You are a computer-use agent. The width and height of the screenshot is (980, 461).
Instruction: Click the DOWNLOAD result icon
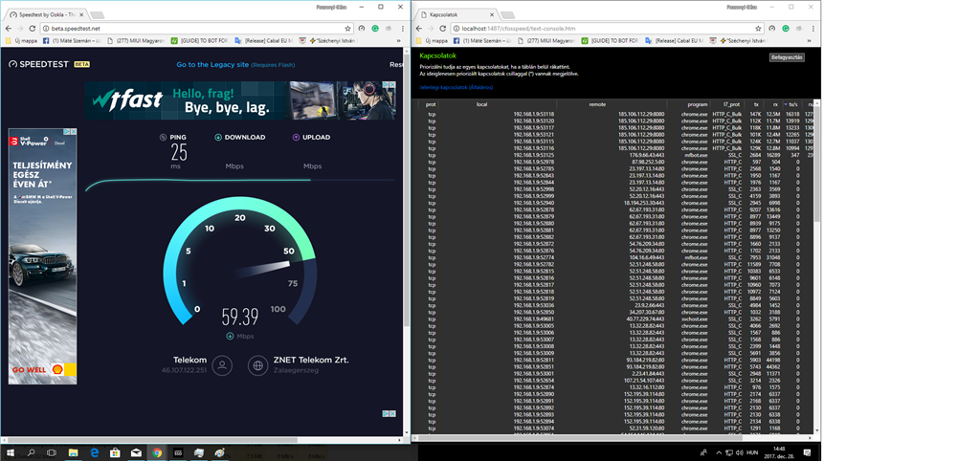click(x=218, y=138)
